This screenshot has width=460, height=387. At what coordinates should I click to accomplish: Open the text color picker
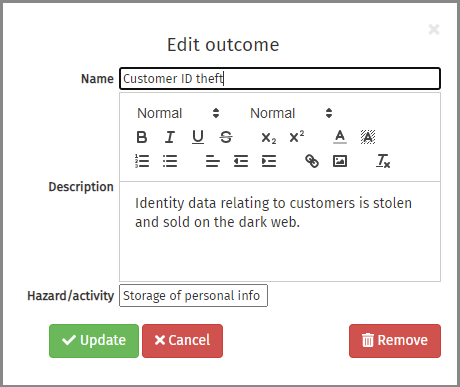[x=340, y=137]
